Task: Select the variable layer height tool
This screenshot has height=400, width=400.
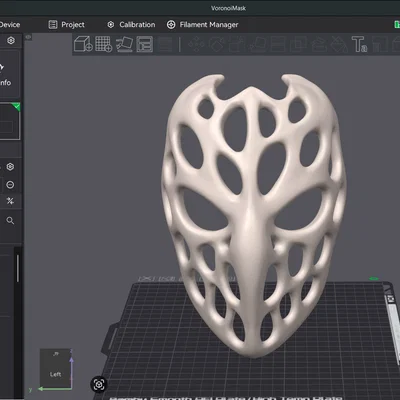Action: (165, 44)
